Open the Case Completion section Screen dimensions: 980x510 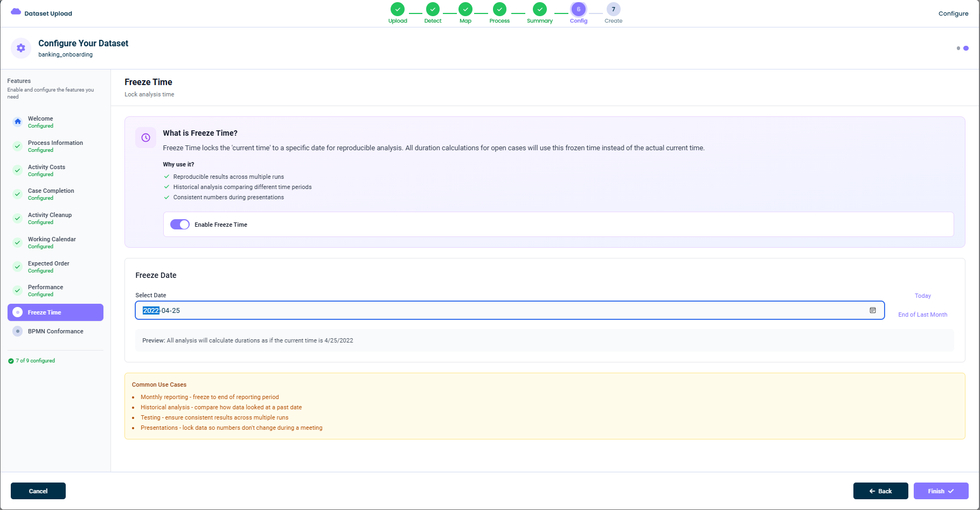click(55, 194)
